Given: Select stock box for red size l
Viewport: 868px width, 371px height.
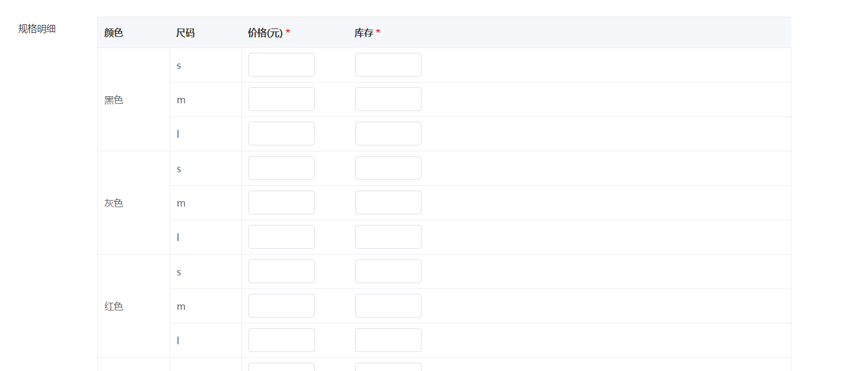Looking at the screenshot, I should [x=388, y=340].
